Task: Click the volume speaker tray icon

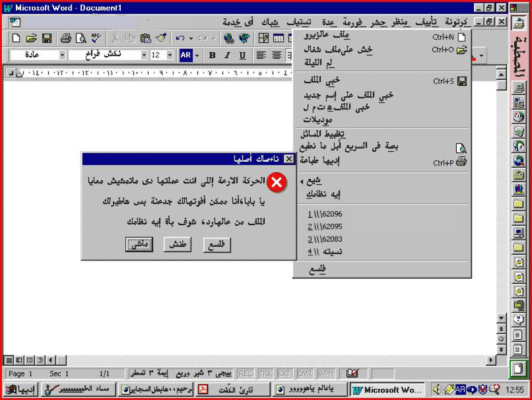Action: point(437,390)
